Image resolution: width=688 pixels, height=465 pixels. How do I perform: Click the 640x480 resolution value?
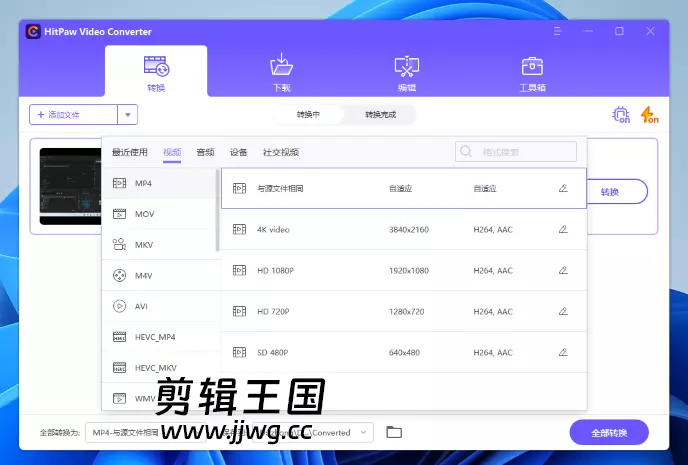(404, 353)
